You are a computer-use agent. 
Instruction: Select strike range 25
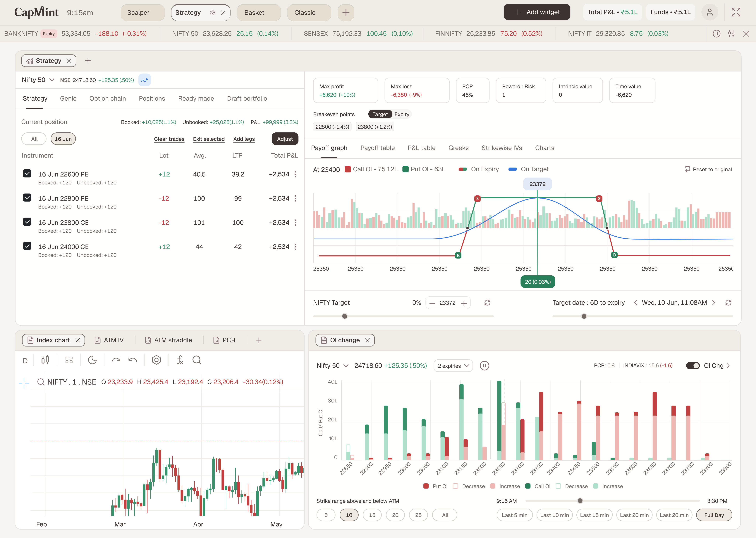click(418, 515)
